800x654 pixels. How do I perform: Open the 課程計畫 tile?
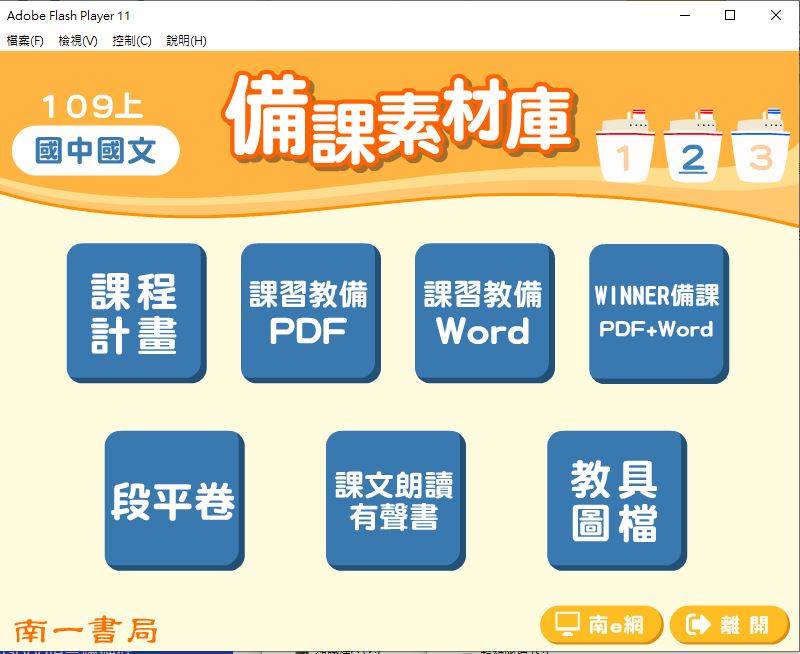[136, 313]
